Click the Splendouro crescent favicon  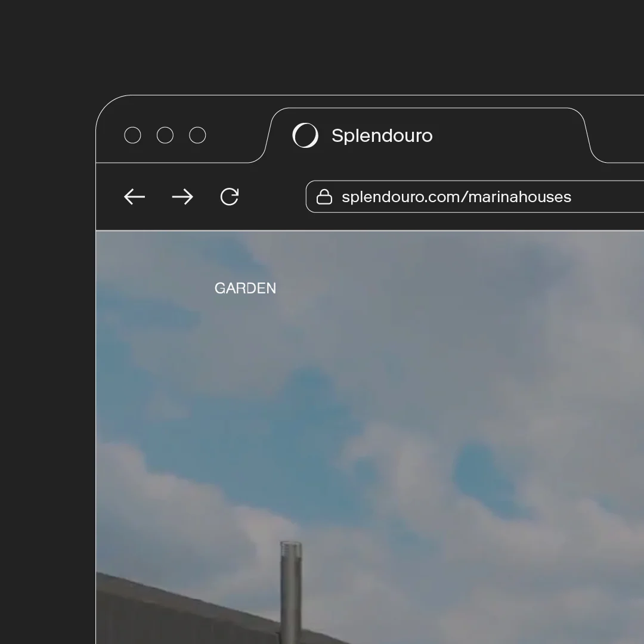point(305,135)
